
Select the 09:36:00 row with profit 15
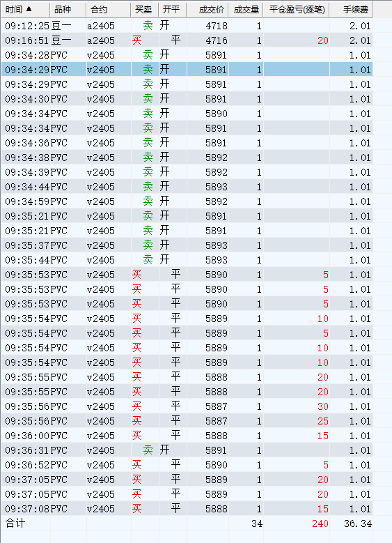(x=187, y=436)
